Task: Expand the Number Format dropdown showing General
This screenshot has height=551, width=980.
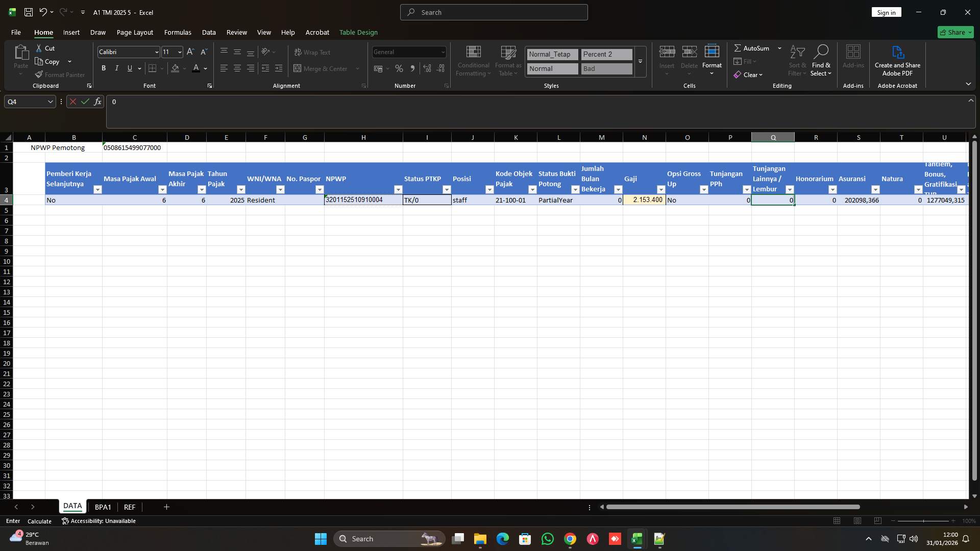Action: [442, 52]
